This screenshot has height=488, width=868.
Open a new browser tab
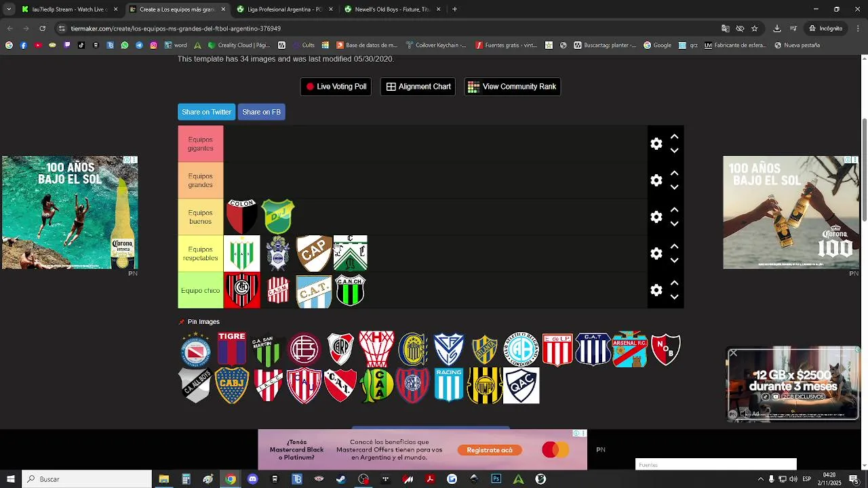coord(454,9)
